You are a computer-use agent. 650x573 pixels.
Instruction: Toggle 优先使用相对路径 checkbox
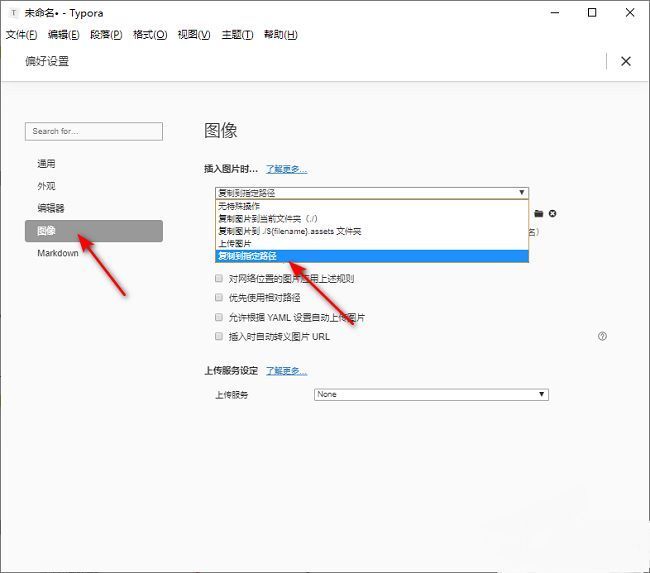(x=219, y=298)
